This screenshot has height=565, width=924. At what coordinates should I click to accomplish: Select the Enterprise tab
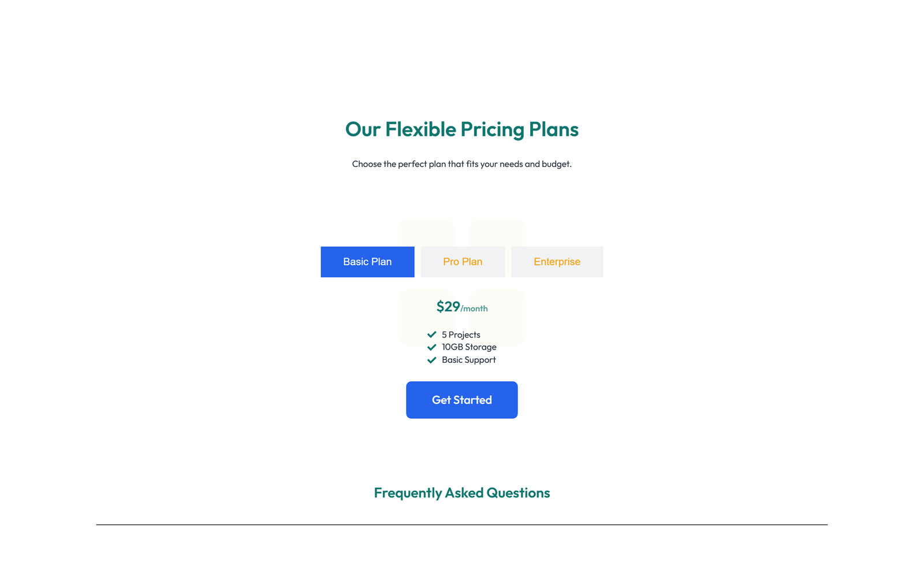(x=557, y=262)
